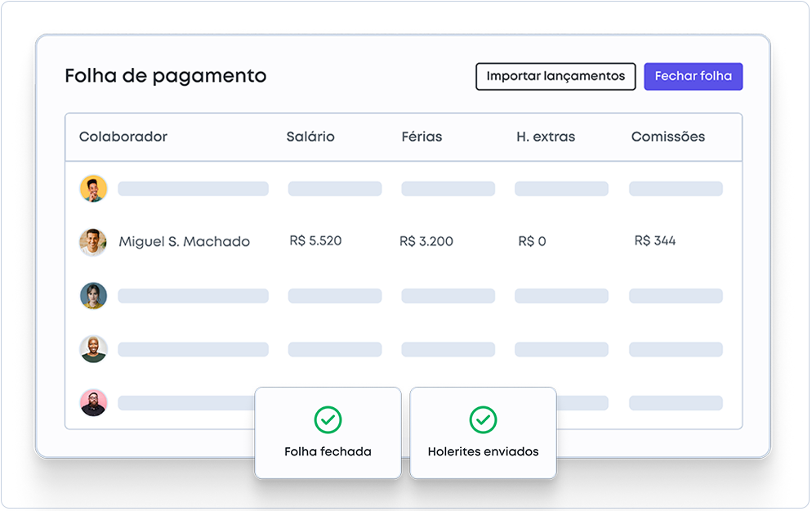Image resolution: width=812 pixels, height=511 pixels.
Task: Click the Holerites enviados status card label
Action: pos(483,452)
